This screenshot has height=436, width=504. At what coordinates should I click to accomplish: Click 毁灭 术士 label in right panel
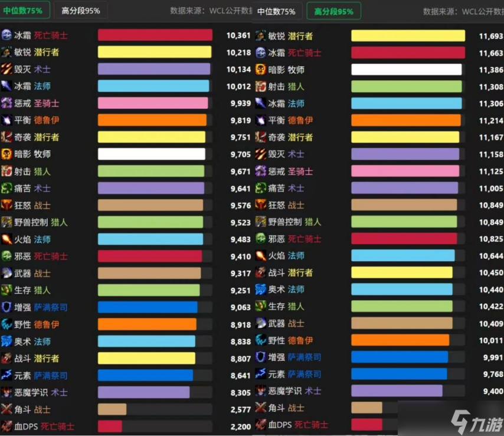point(286,154)
